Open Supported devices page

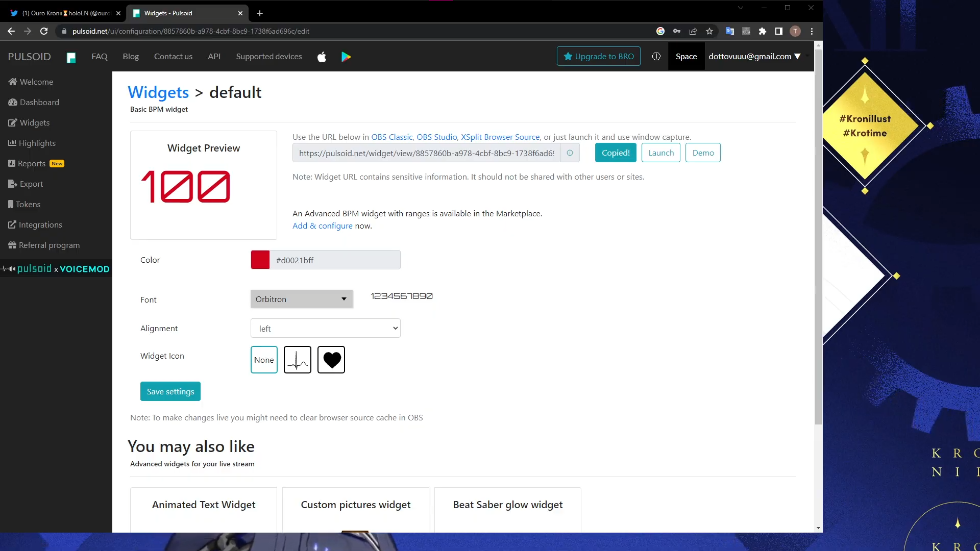pyautogui.click(x=269, y=57)
